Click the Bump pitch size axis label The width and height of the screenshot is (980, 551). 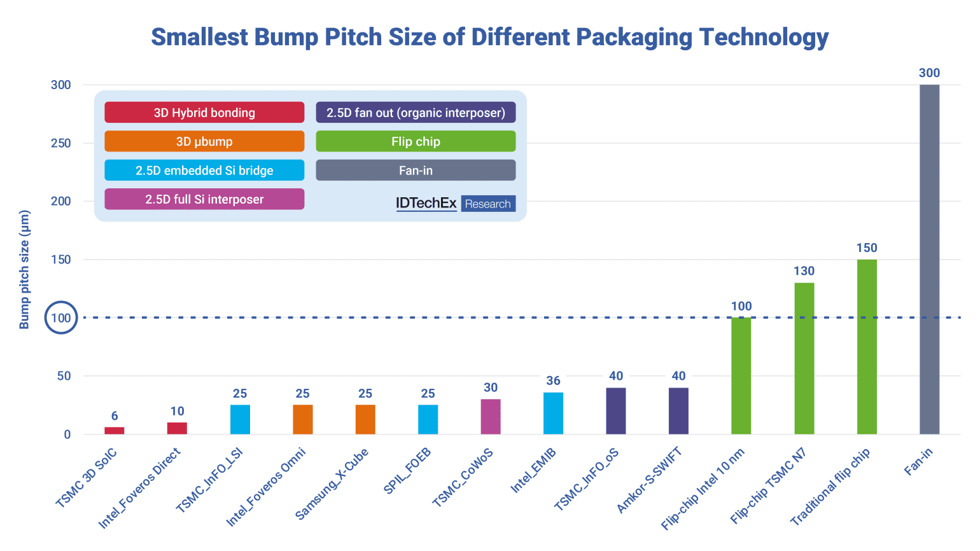[24, 270]
